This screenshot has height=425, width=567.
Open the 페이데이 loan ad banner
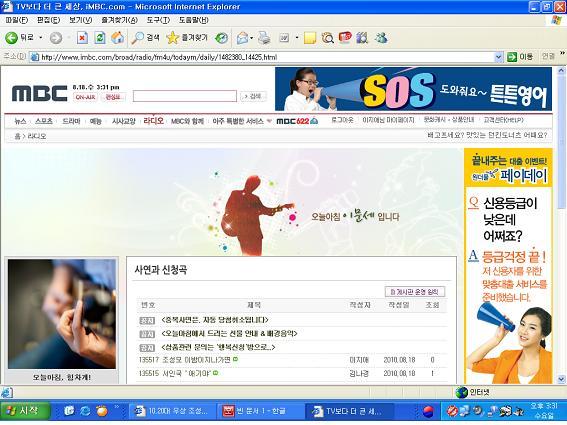508,266
